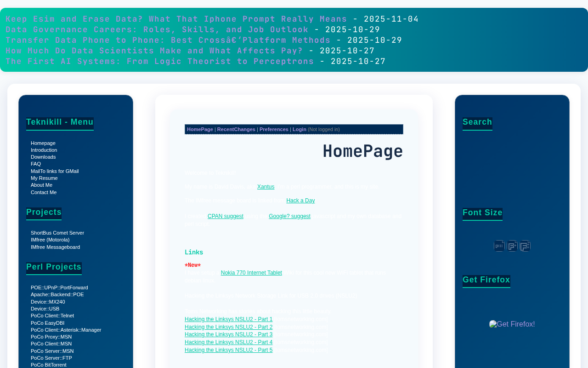The image size is (588, 368).
Task: Click the broken Get Firefox image
Action: (x=512, y=324)
